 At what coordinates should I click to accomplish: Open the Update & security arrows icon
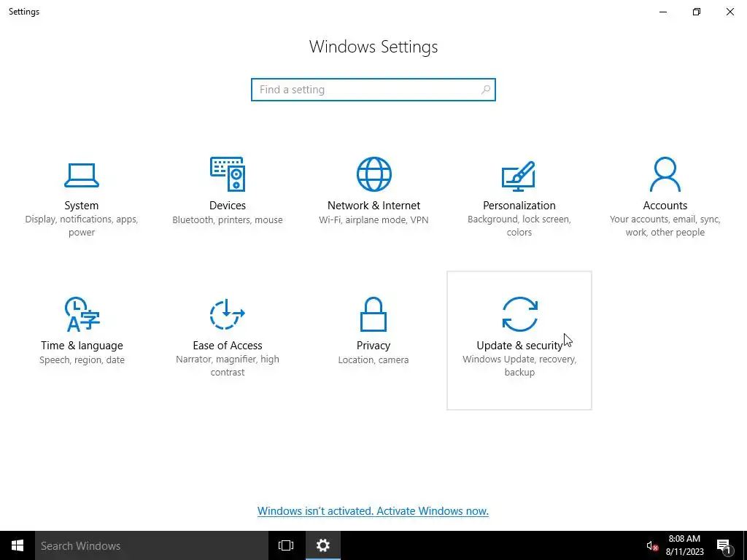(519, 314)
